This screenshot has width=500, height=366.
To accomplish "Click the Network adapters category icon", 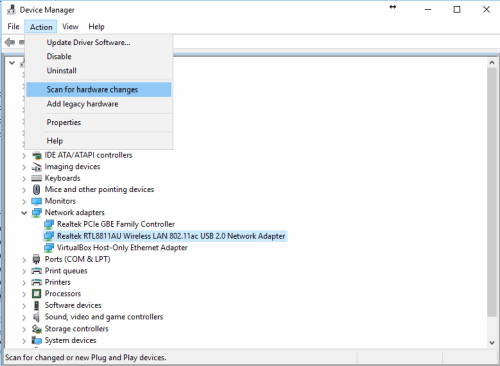I will click(x=36, y=213).
